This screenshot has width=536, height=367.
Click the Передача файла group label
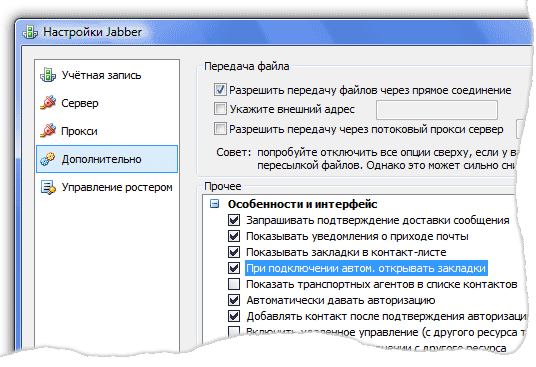pos(246,66)
